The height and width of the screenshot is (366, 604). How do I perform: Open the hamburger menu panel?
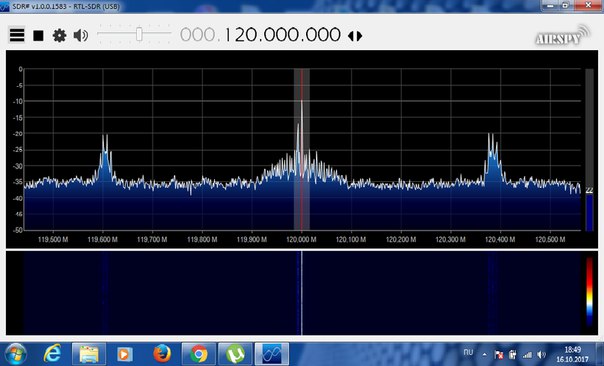(17, 35)
